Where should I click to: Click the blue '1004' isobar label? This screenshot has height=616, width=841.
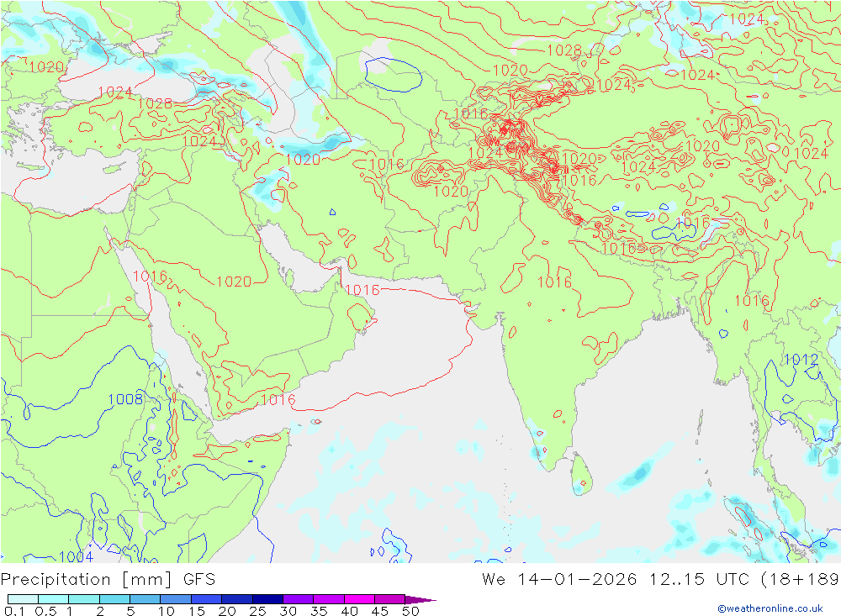pyautogui.click(x=77, y=556)
